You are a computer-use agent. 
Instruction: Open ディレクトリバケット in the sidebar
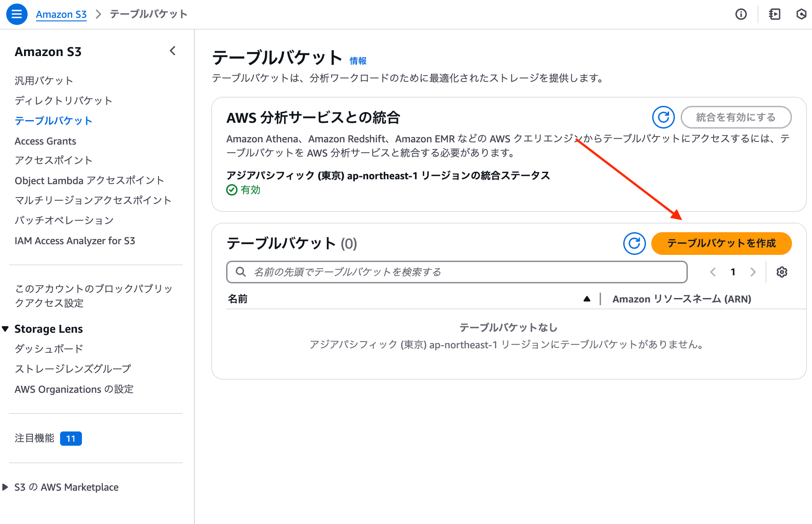[64, 101]
